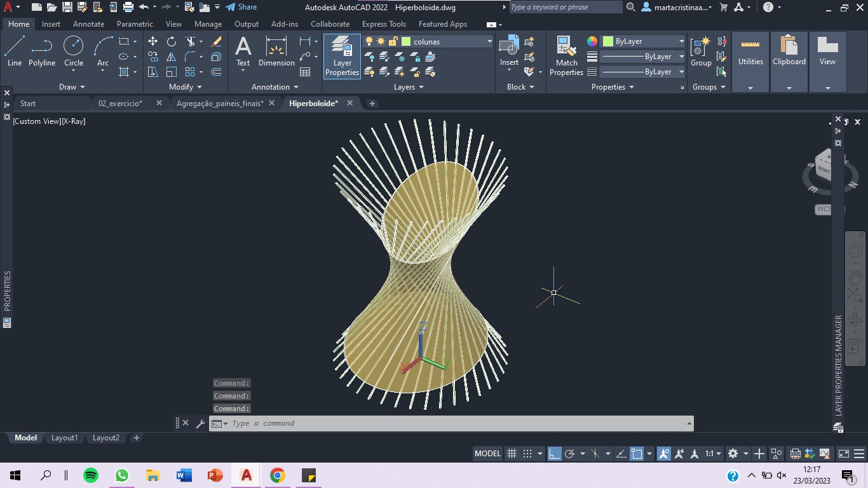Screen dimensions: 868x488
Task: Toggle isometric drafting in status bar
Action: [595, 454]
